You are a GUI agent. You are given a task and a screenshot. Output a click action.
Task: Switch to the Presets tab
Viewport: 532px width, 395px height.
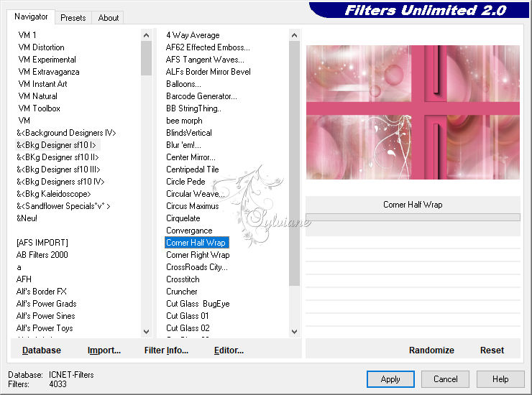[x=73, y=18]
